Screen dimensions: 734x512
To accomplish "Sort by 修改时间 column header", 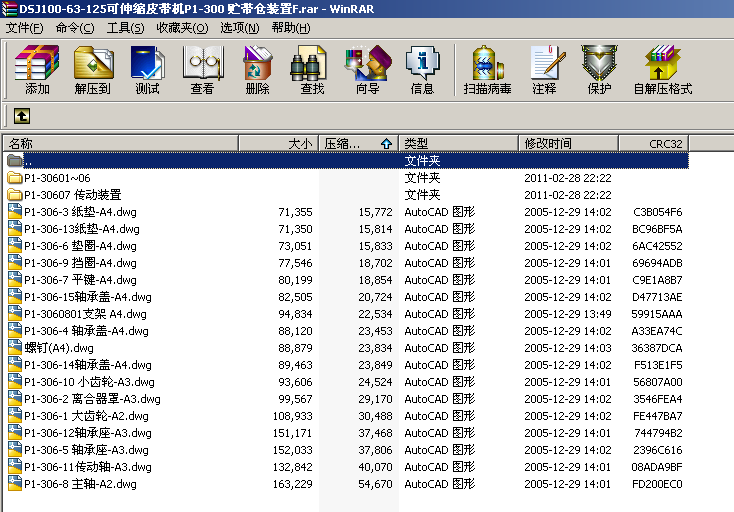I will pos(569,143).
